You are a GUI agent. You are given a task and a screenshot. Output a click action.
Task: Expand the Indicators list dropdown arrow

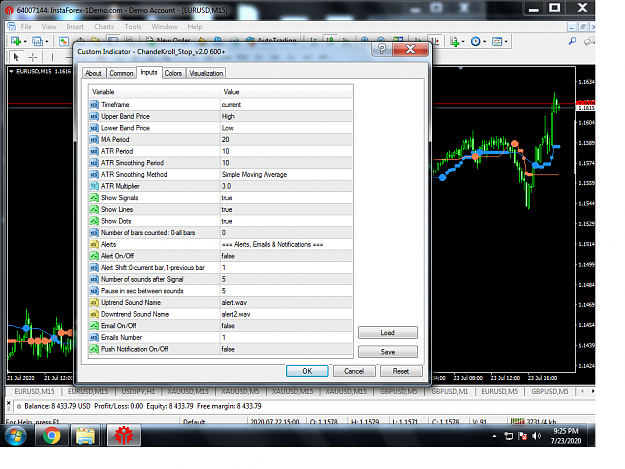coord(463,41)
